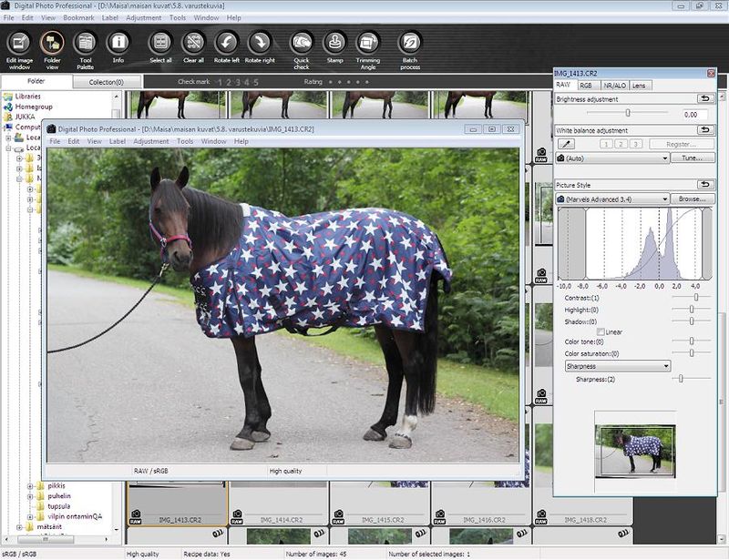Screen dimensions: 729x560
Task: Start Batch process
Action: pyautogui.click(x=410, y=50)
